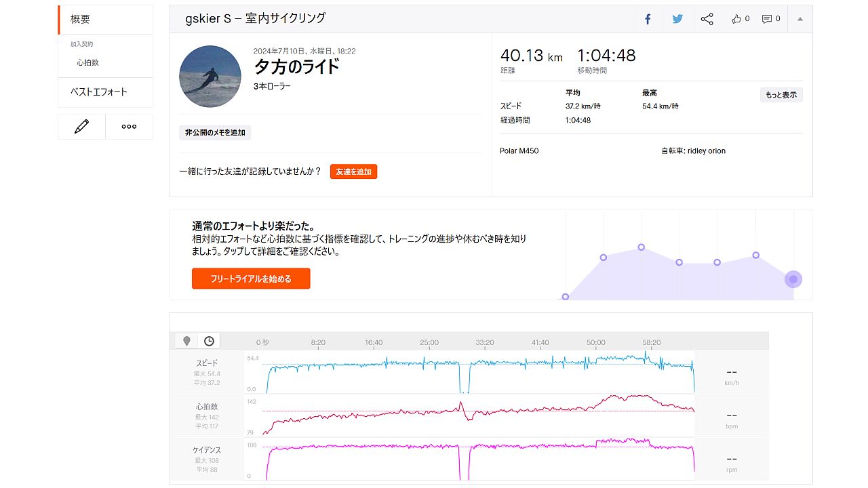Switch chart to time clock view
The image size is (868, 488).
click(209, 341)
